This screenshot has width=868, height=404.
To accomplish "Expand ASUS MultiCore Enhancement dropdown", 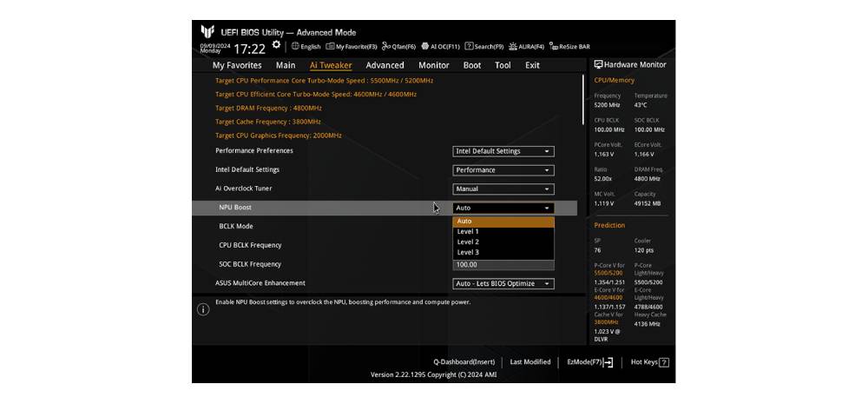I will click(x=503, y=284).
